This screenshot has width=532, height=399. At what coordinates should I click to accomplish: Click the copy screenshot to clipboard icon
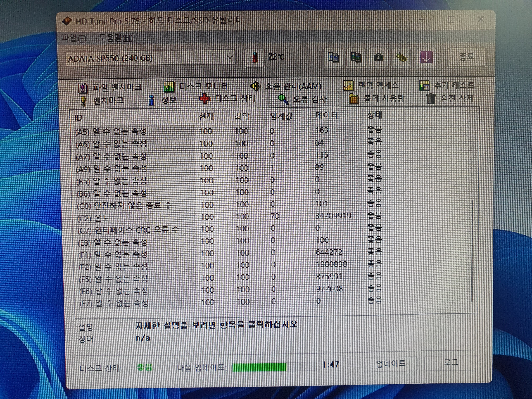tap(356, 58)
